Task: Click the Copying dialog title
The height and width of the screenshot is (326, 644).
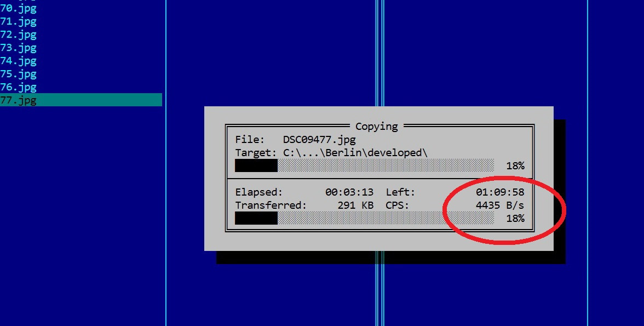Action: coord(377,126)
